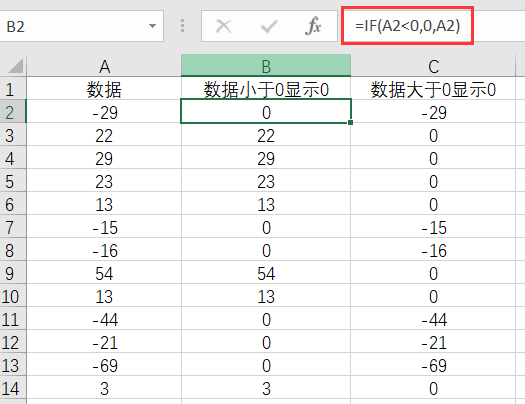Select row 8 header

13,249
